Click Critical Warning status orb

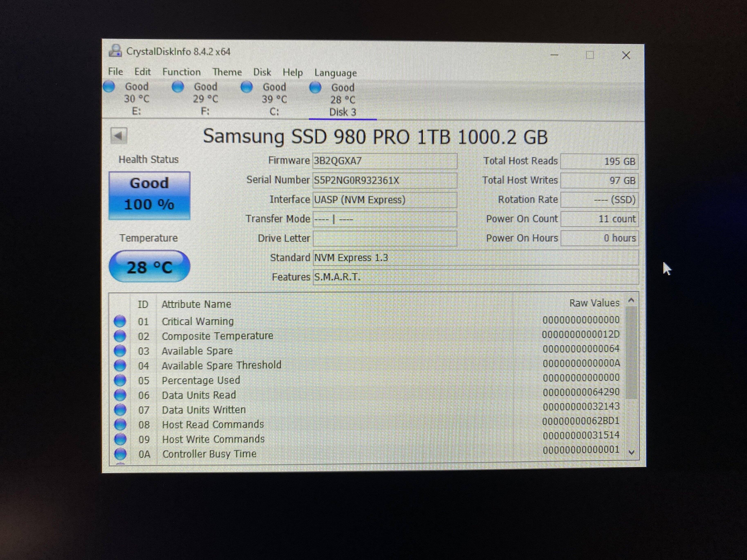click(x=120, y=321)
